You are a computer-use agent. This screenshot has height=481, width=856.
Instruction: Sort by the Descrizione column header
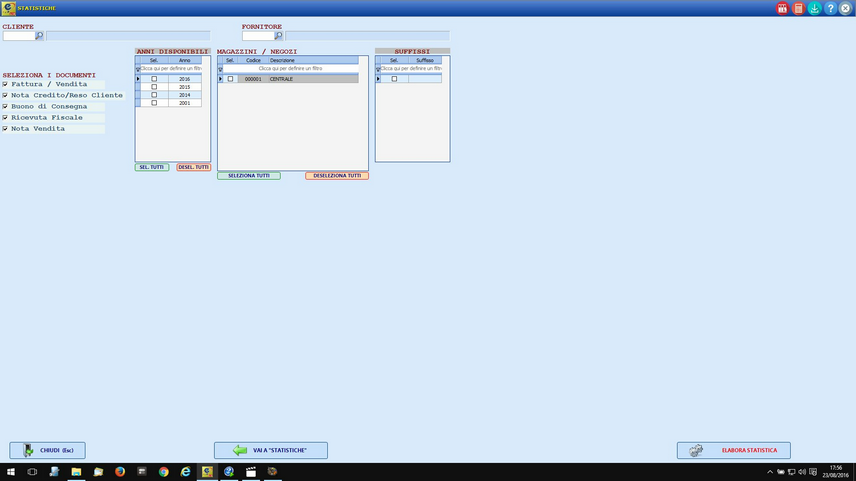click(312, 60)
